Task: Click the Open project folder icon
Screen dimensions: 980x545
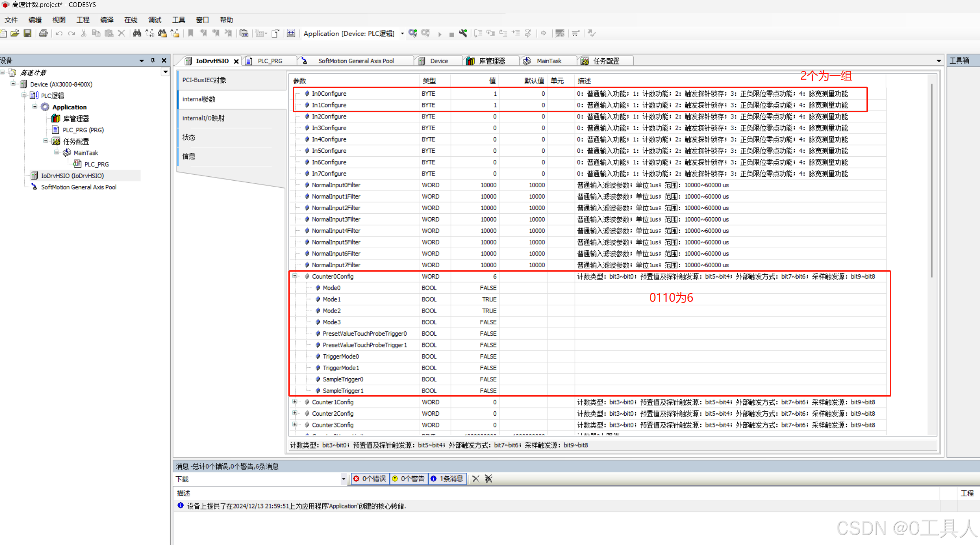Action: 15,33
